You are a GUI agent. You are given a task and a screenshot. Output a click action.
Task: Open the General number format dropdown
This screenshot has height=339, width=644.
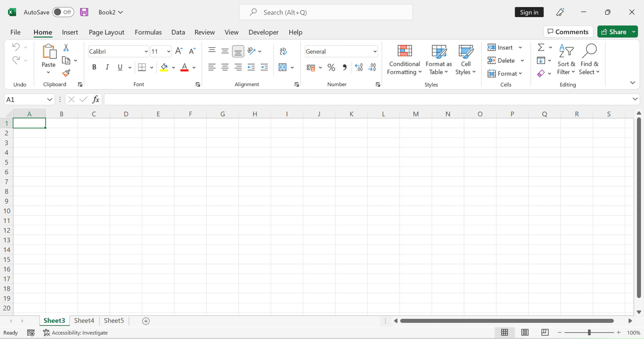[375, 52]
